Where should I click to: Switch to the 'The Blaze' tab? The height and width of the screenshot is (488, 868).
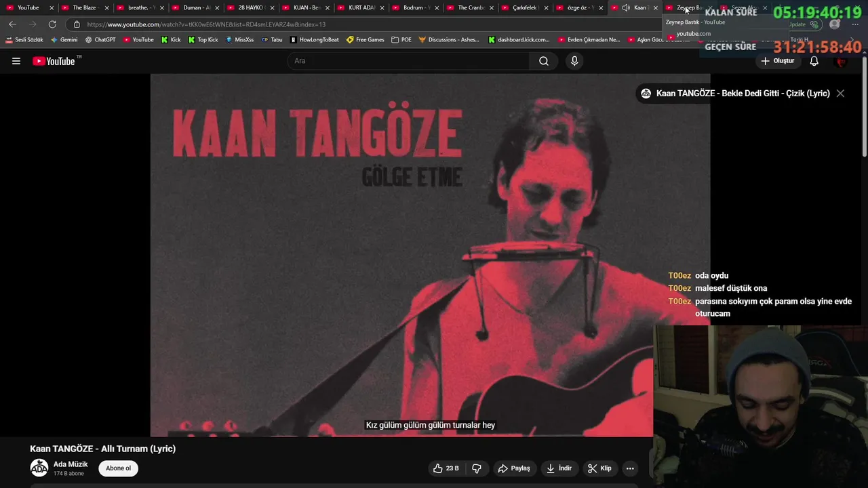click(84, 7)
